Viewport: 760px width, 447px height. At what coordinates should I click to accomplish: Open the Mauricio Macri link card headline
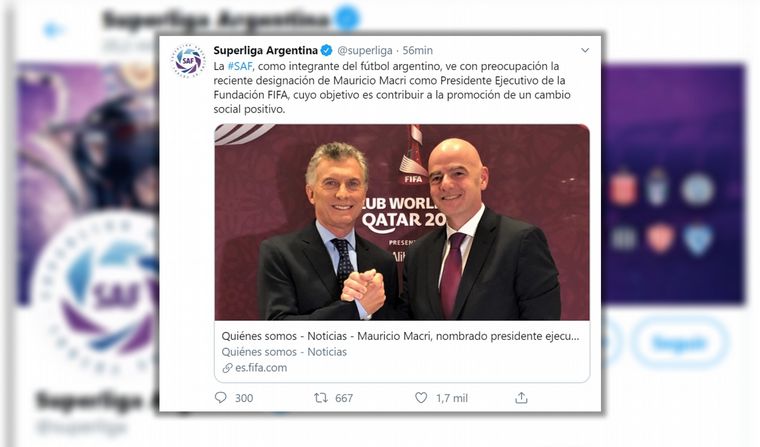pos(401,336)
